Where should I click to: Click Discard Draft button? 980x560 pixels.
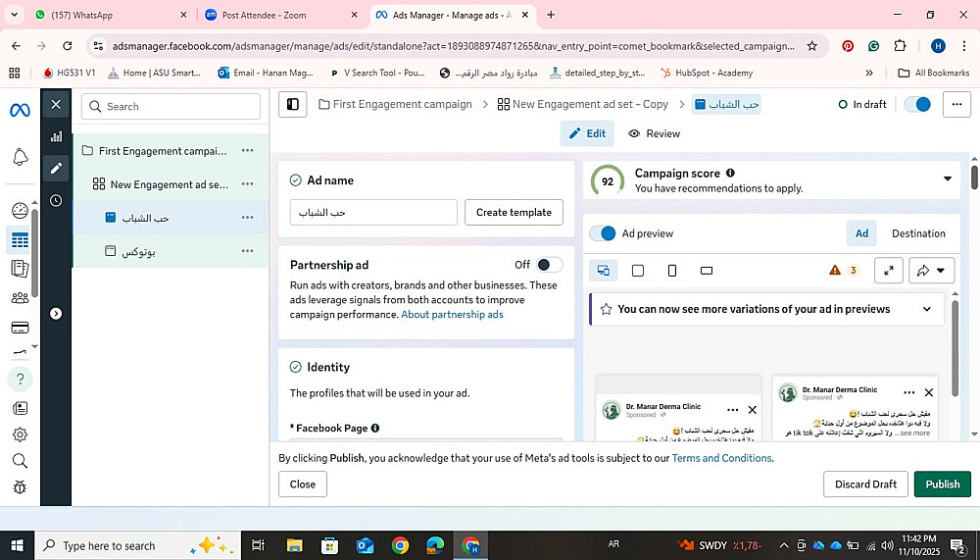(865, 484)
